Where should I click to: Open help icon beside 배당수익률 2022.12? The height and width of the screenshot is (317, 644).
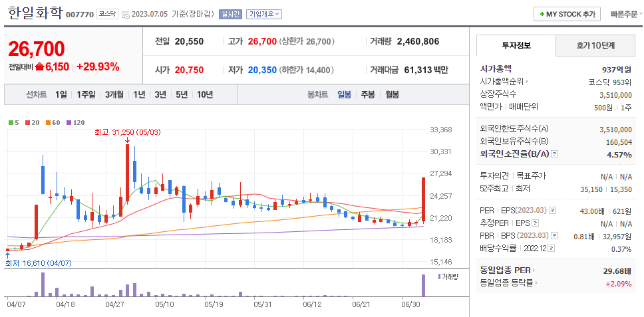pyautogui.click(x=551, y=249)
